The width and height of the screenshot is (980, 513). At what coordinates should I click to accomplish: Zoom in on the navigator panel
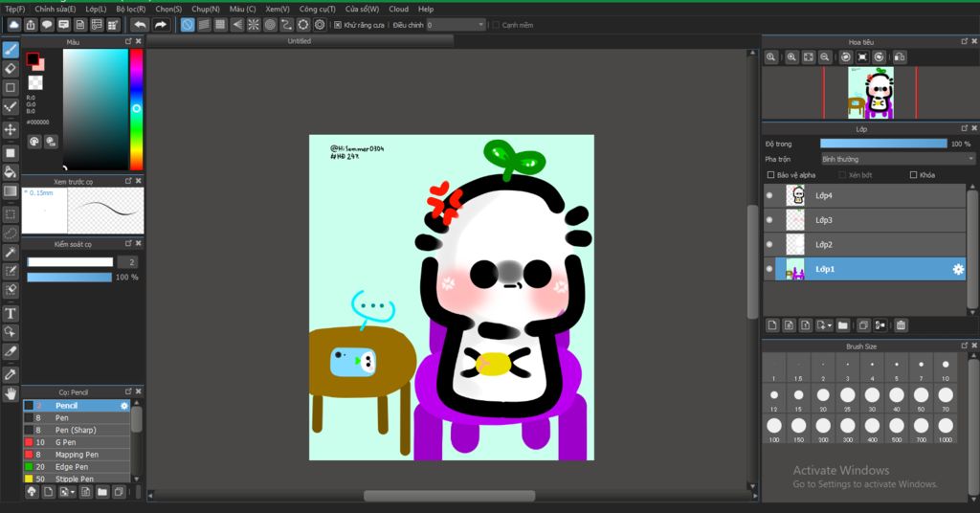click(x=791, y=56)
